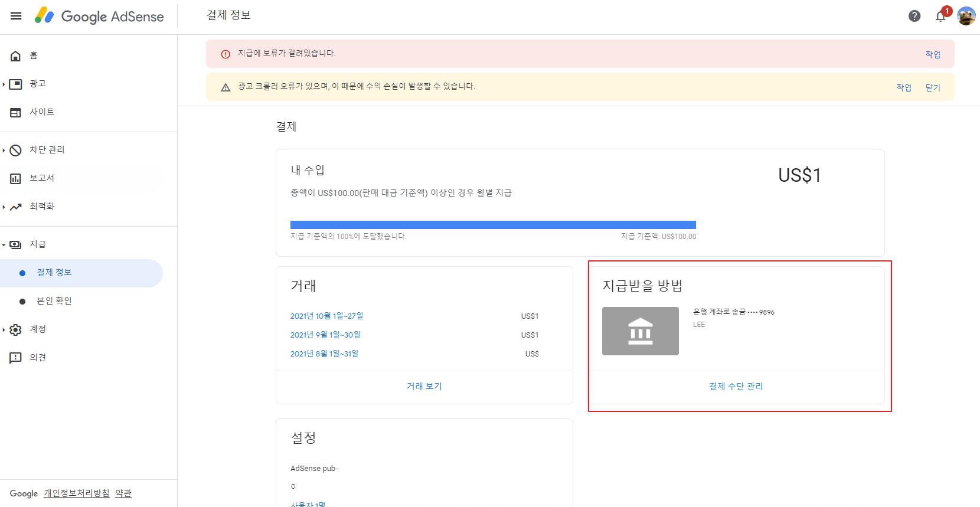The image size is (980, 507).
Task: Click the home icon in sidebar
Action: click(x=16, y=55)
